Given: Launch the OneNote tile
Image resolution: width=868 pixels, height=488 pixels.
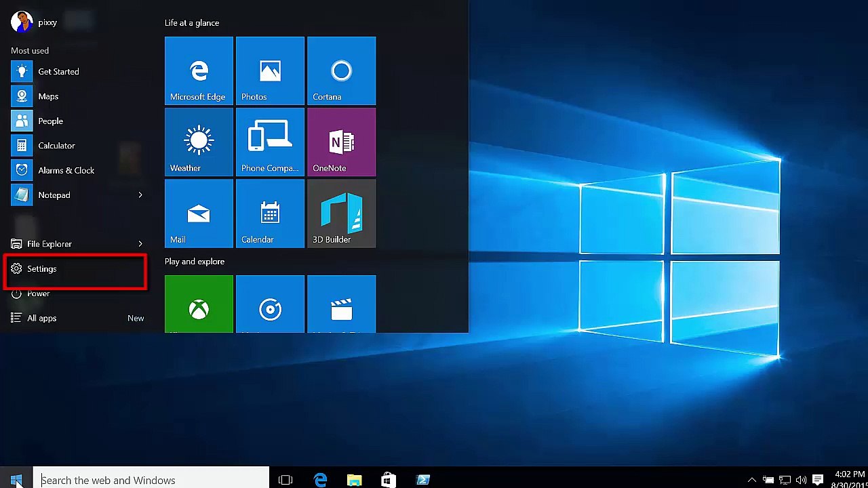Looking at the screenshot, I should pos(341,142).
